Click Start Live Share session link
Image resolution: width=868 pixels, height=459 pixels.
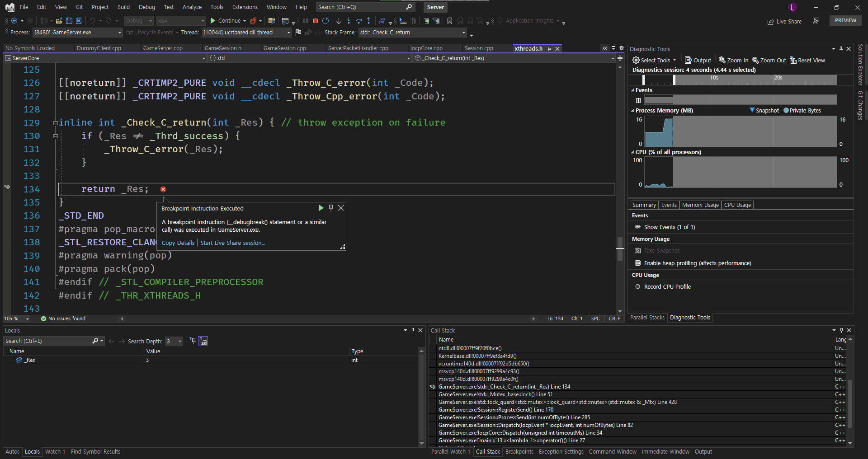pyautogui.click(x=233, y=243)
